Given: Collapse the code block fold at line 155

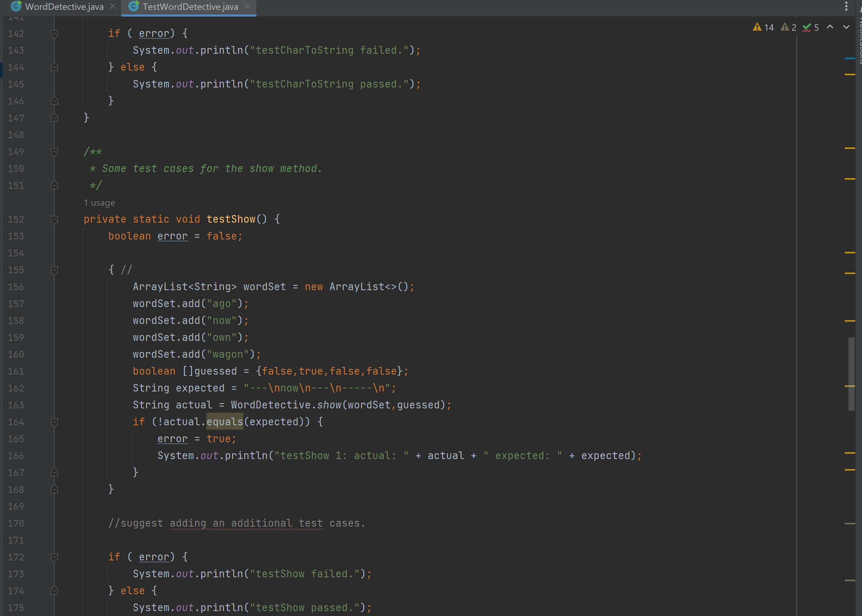Looking at the screenshot, I should click(54, 270).
